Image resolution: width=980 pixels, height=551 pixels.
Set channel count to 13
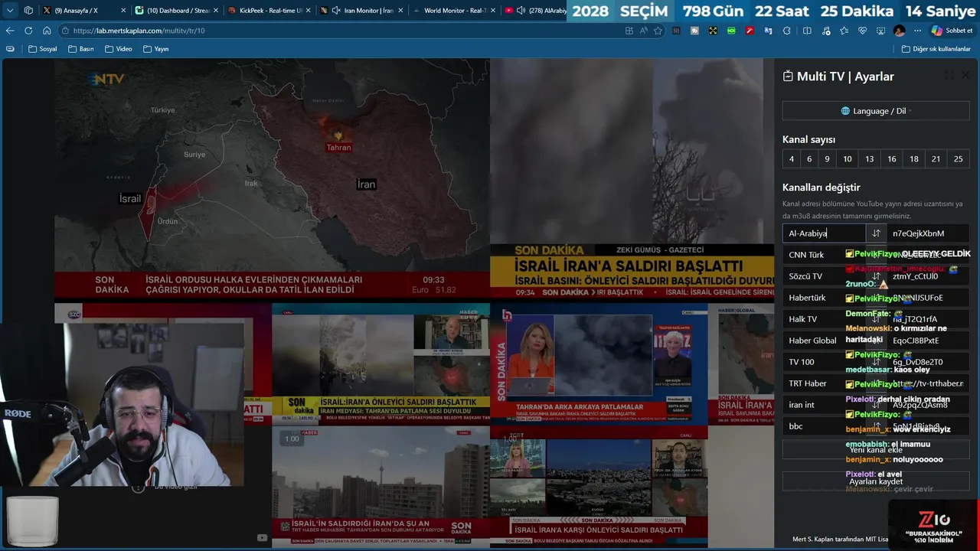coord(870,159)
